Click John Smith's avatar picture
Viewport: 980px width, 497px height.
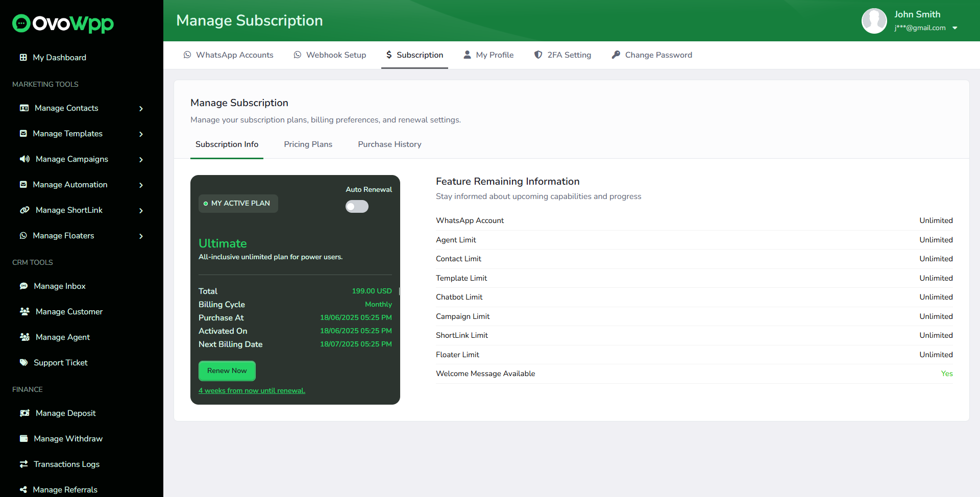(874, 21)
